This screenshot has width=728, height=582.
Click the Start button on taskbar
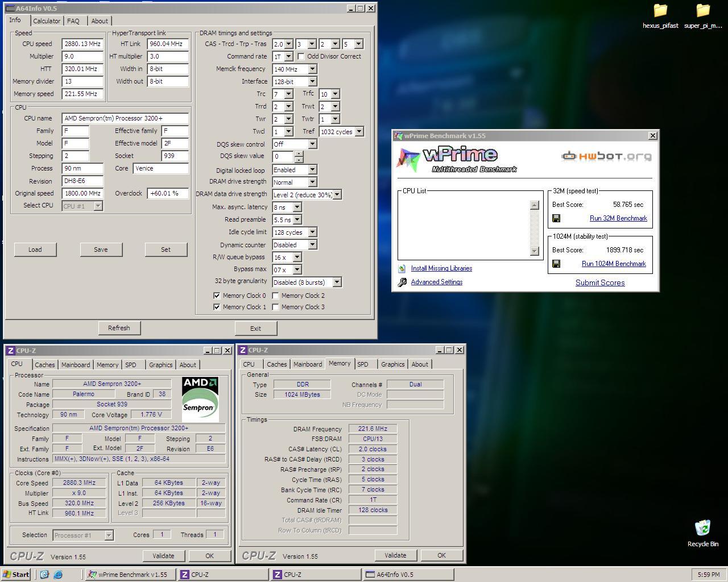click(16, 574)
